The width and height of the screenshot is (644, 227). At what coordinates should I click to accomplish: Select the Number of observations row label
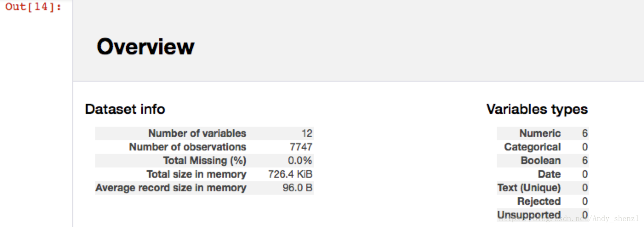coord(188,147)
